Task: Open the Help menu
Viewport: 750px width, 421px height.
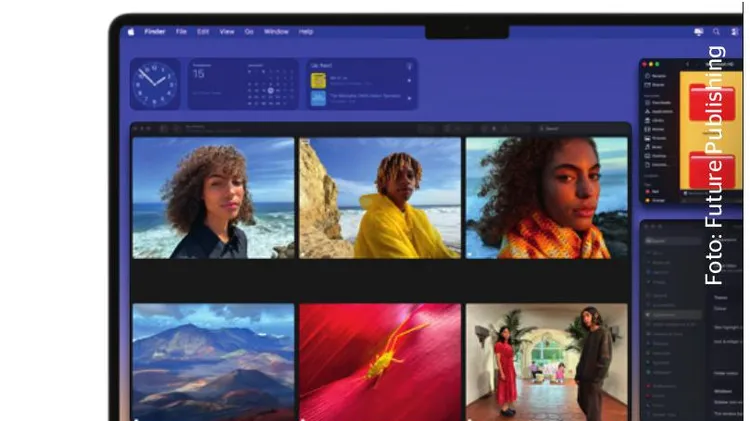Action: [306, 32]
